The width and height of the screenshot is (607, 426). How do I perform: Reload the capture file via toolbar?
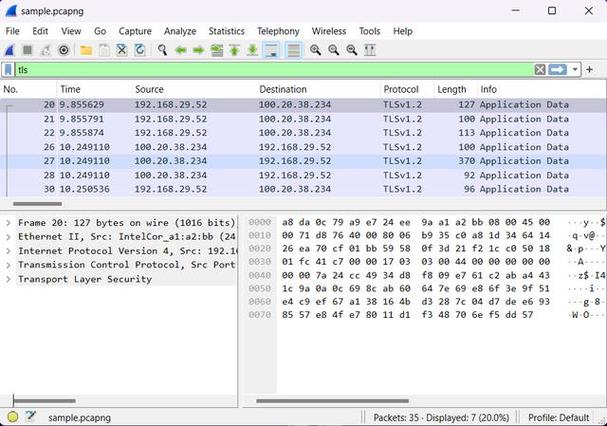click(139, 50)
